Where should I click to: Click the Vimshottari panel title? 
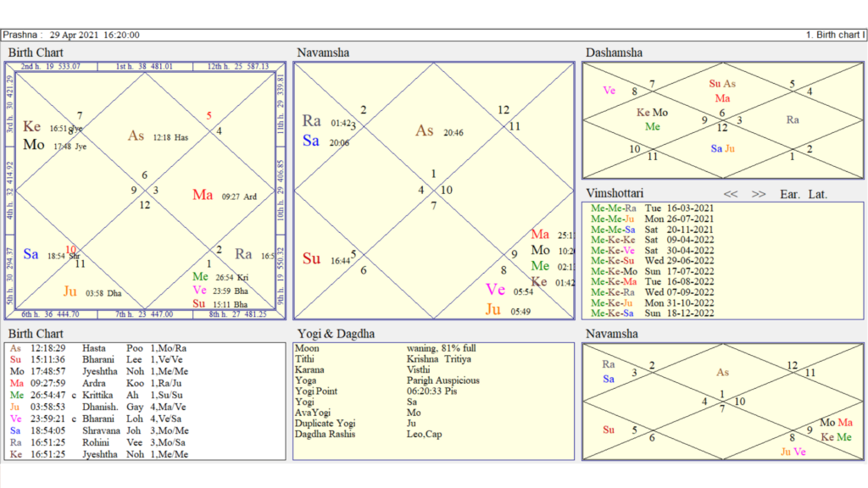615,194
